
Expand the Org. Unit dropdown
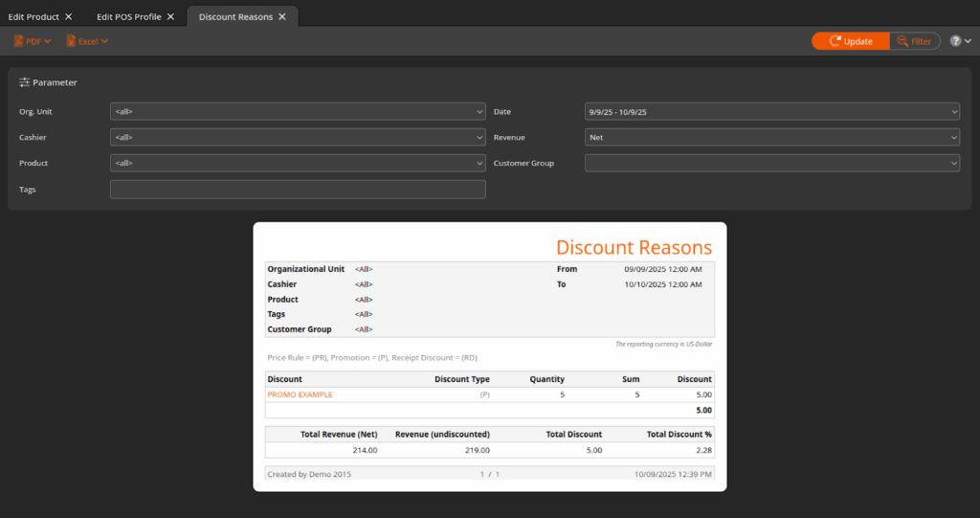(298, 112)
